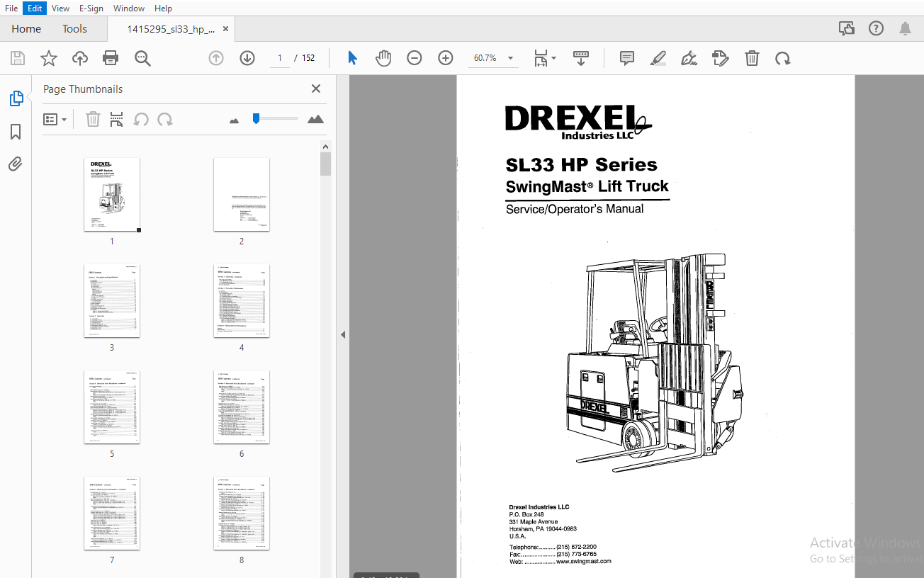The width and height of the screenshot is (924, 578).
Task: Open the Bookmarks panel icon
Action: click(x=16, y=132)
